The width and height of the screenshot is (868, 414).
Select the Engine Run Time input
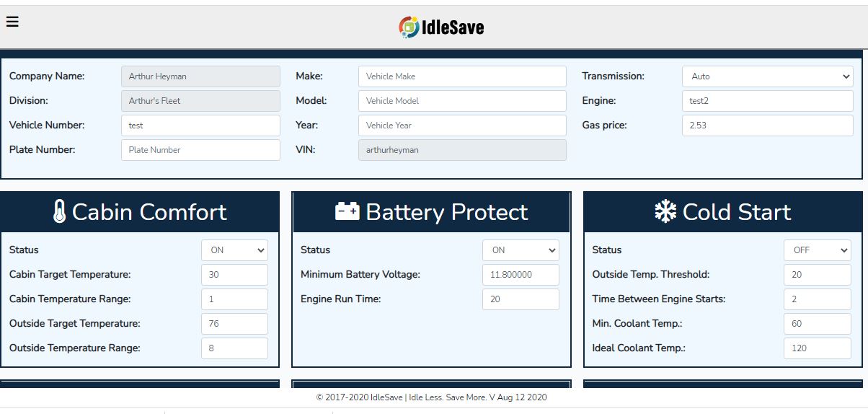520,299
